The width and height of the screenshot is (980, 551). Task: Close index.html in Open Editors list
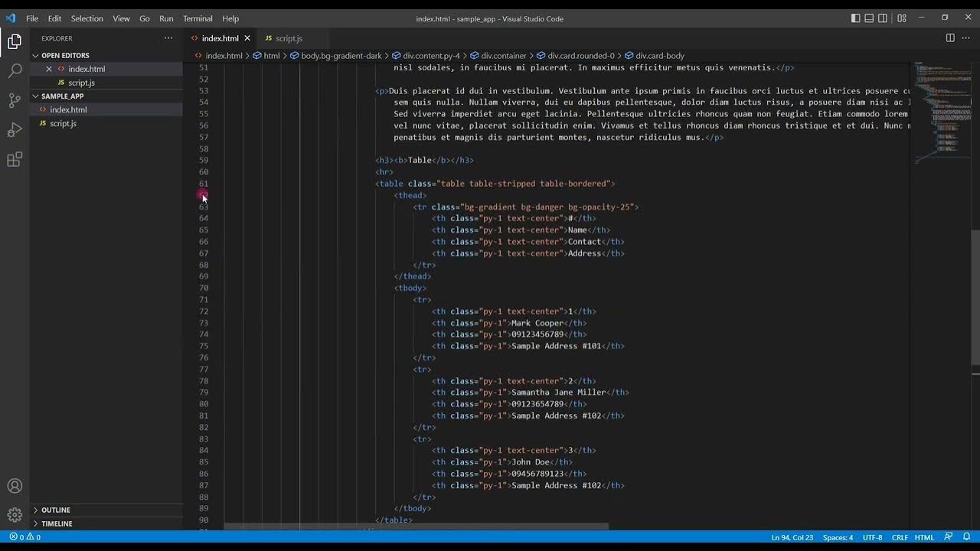coord(49,69)
